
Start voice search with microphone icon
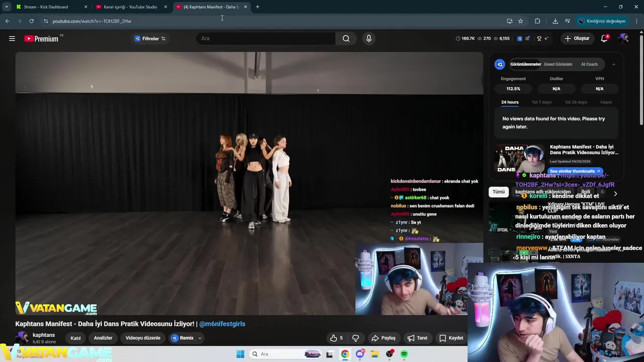(369, 39)
